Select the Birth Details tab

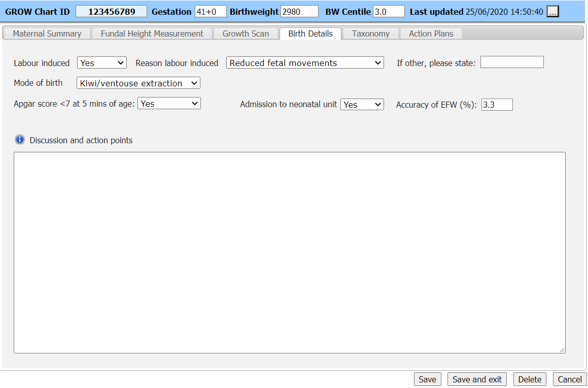310,33
